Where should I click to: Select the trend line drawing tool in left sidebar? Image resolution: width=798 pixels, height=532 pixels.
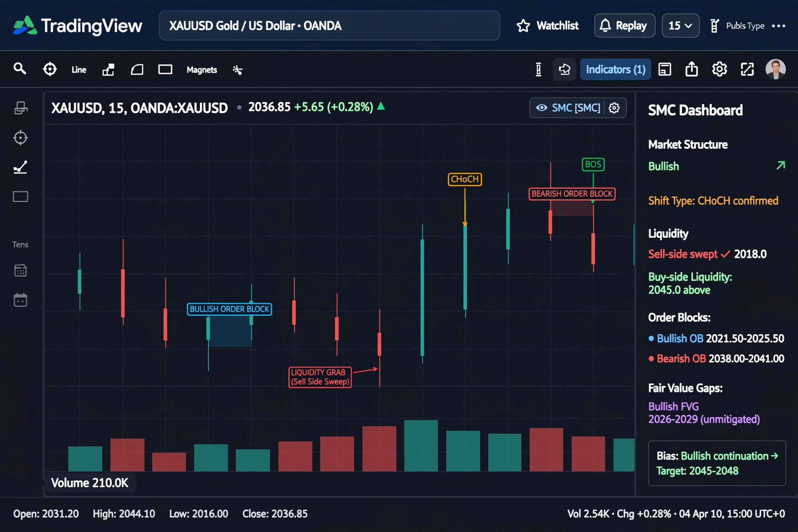(20, 167)
